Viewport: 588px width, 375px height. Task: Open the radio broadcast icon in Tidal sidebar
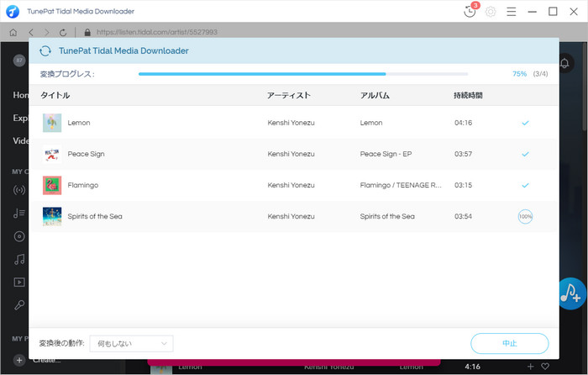(x=19, y=190)
